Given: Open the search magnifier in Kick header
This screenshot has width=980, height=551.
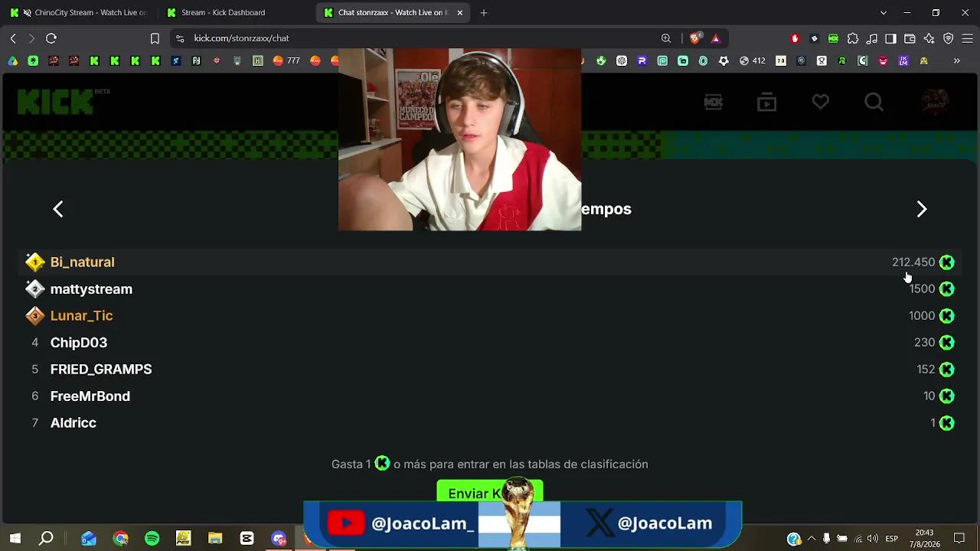Looking at the screenshot, I should [874, 102].
